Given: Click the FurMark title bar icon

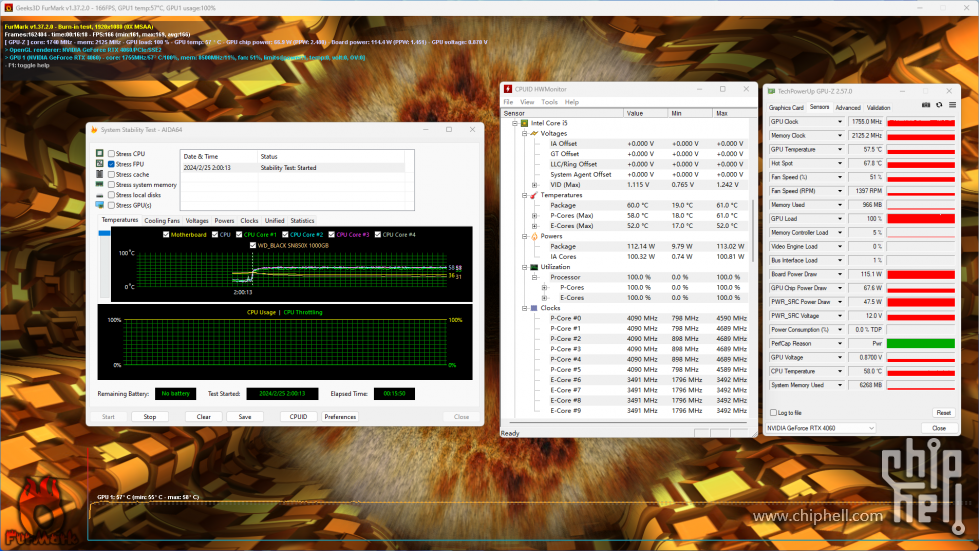Looking at the screenshot, I should (9, 7).
